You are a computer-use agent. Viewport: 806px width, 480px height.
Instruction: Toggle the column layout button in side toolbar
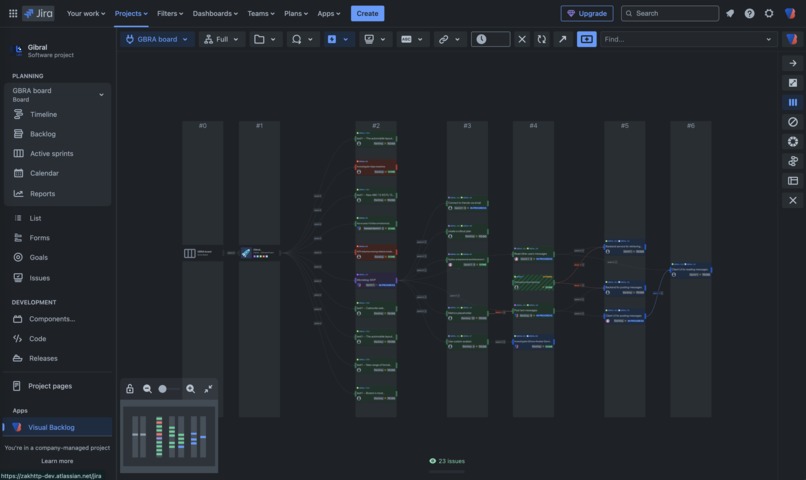793,102
